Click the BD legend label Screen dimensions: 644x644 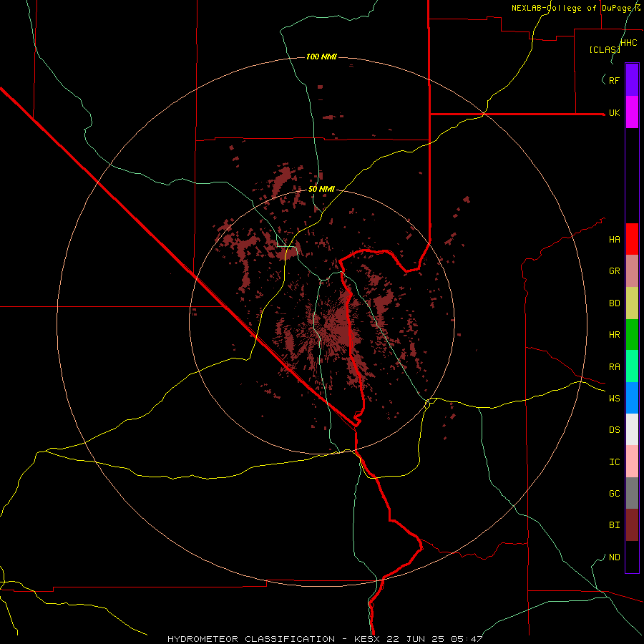[614, 303]
